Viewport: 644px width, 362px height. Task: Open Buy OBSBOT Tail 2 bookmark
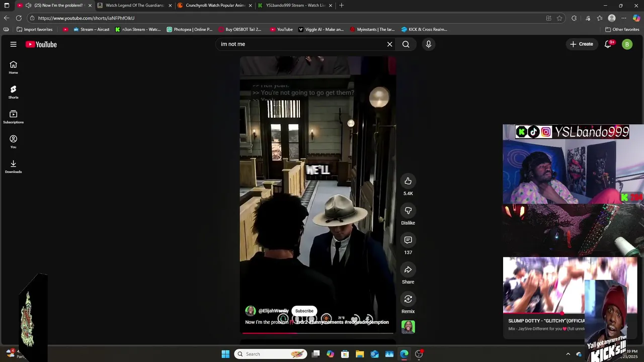240,29
